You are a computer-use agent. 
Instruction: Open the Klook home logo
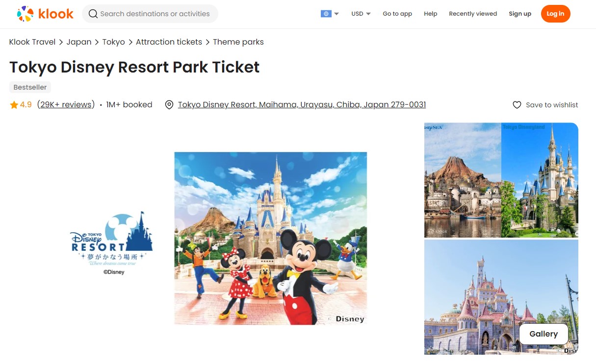[x=45, y=14]
